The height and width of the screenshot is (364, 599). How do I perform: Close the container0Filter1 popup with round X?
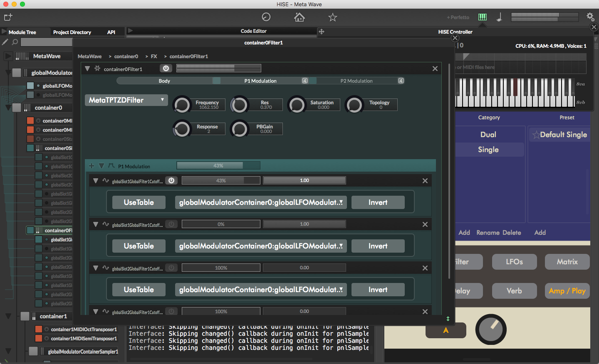click(455, 38)
